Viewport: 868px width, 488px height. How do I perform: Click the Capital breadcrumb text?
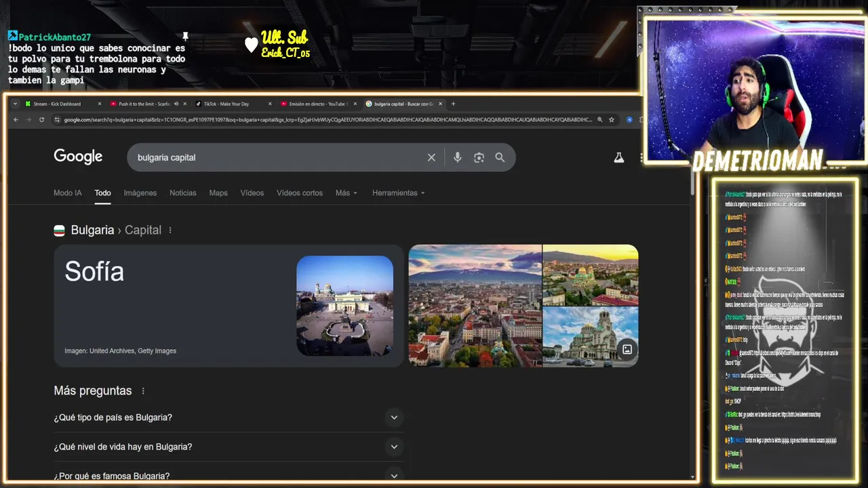pyautogui.click(x=143, y=230)
